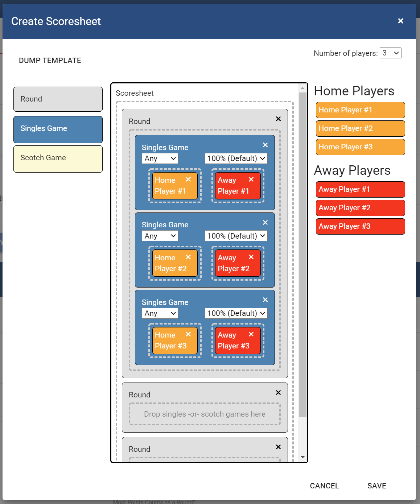
Task: Remove the empty second Round with X
Action: click(x=278, y=393)
